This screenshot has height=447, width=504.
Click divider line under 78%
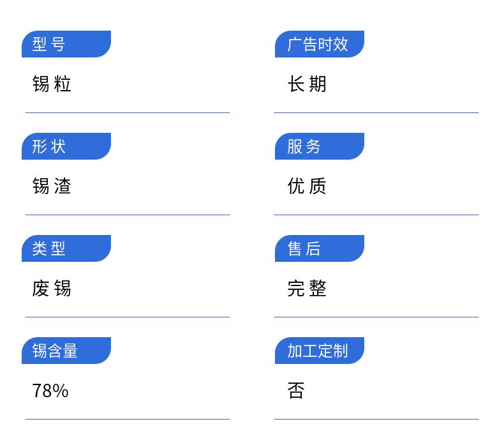click(128, 419)
